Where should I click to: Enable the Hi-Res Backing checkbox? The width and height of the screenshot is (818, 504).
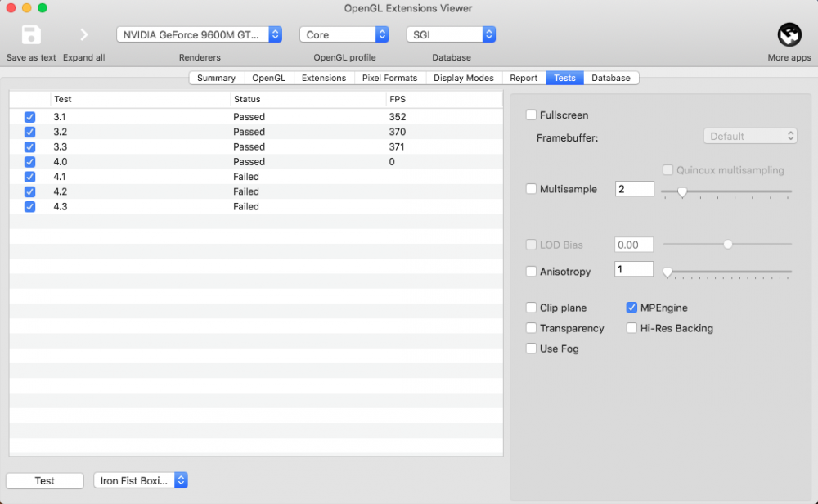(631, 328)
